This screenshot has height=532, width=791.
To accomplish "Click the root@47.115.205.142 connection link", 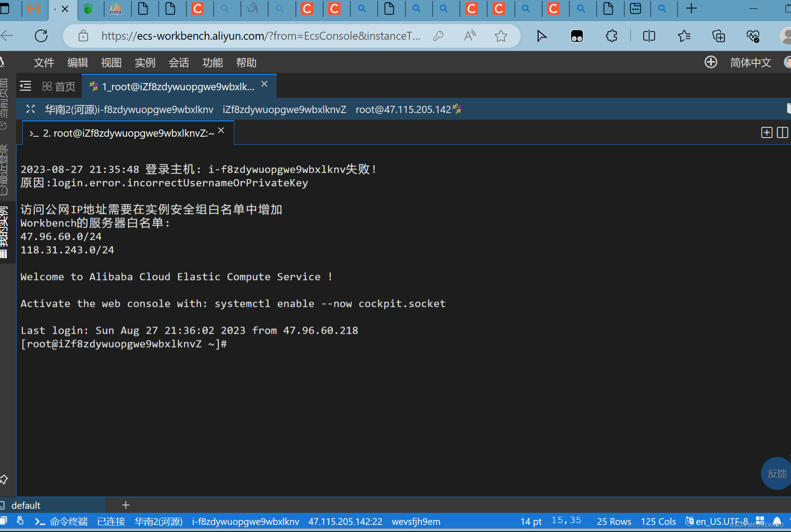I will click(x=404, y=109).
